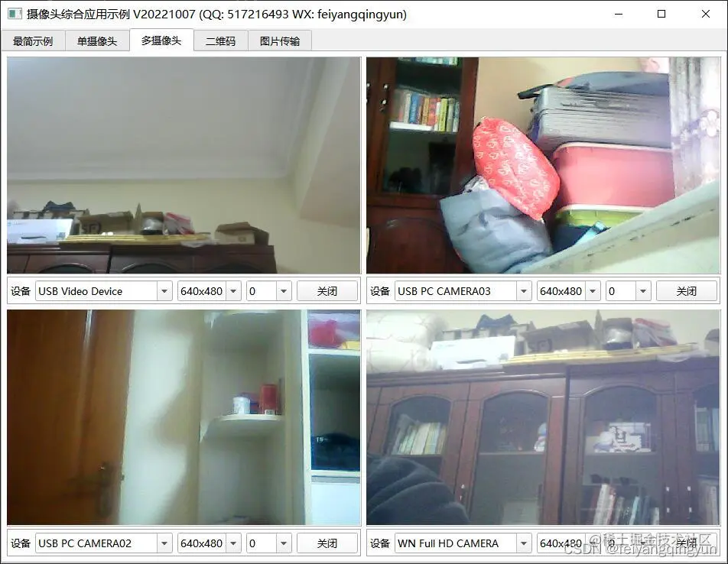Open the 图片传输 tab

click(x=280, y=41)
